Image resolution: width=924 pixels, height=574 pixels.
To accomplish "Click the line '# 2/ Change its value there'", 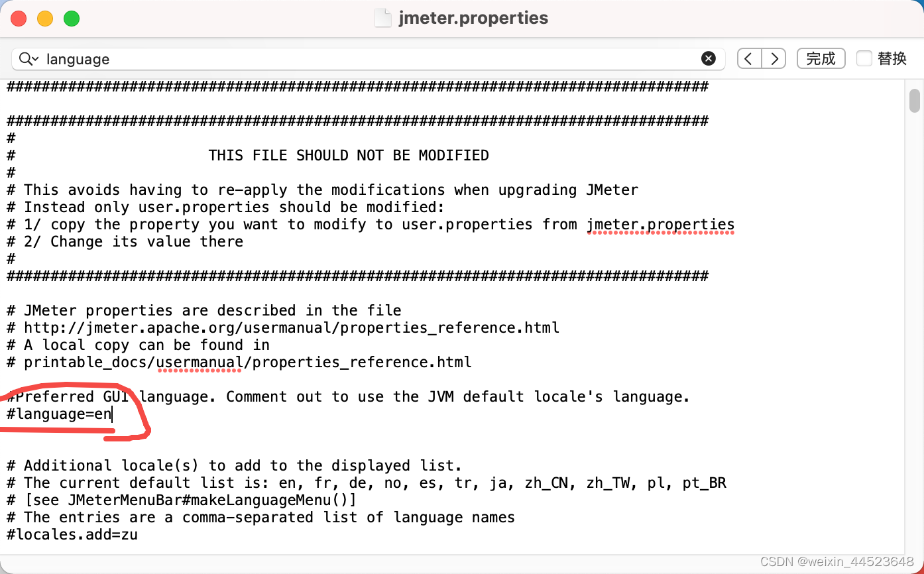I will 125,241.
